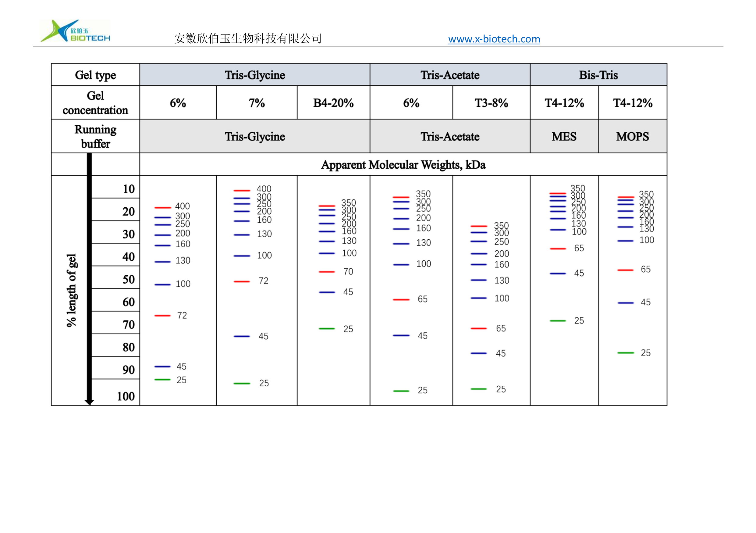Click the '400' label in the 7% Tris-Glycine lane

264,189
